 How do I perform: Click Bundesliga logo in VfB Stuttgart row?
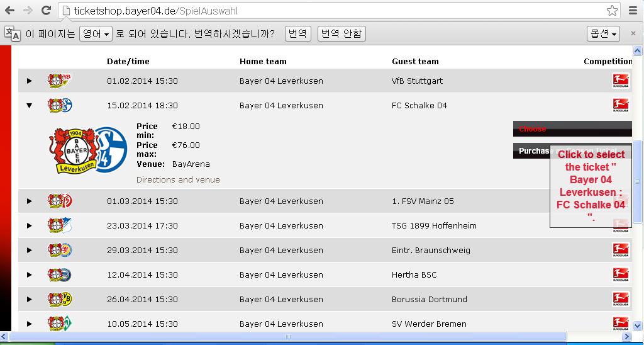[621, 81]
